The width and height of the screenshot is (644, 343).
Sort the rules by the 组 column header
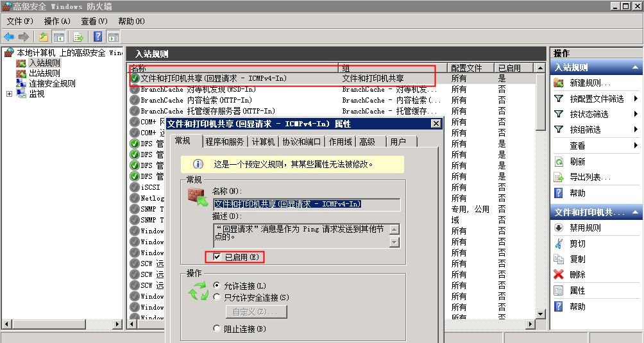tap(392, 68)
